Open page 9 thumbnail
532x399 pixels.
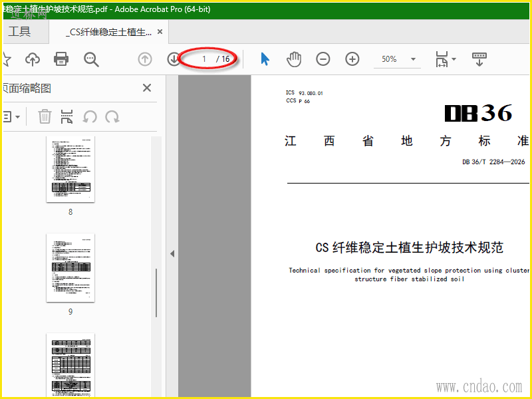tap(70, 267)
